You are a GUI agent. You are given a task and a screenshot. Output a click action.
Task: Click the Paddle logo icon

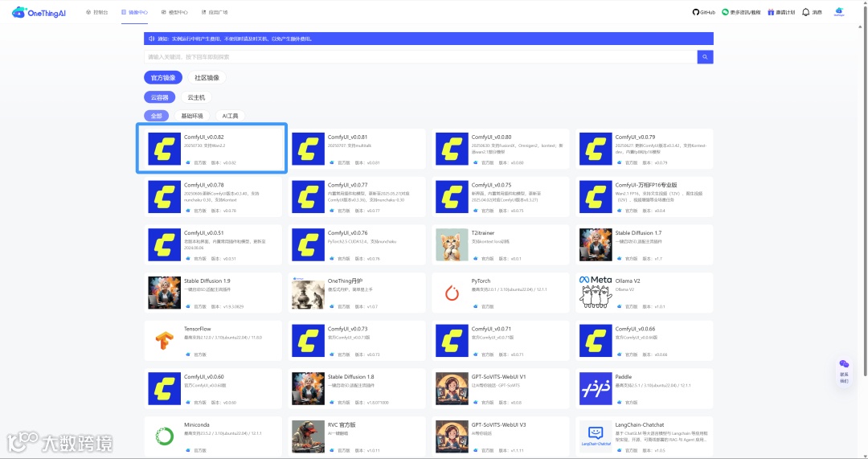pos(596,389)
